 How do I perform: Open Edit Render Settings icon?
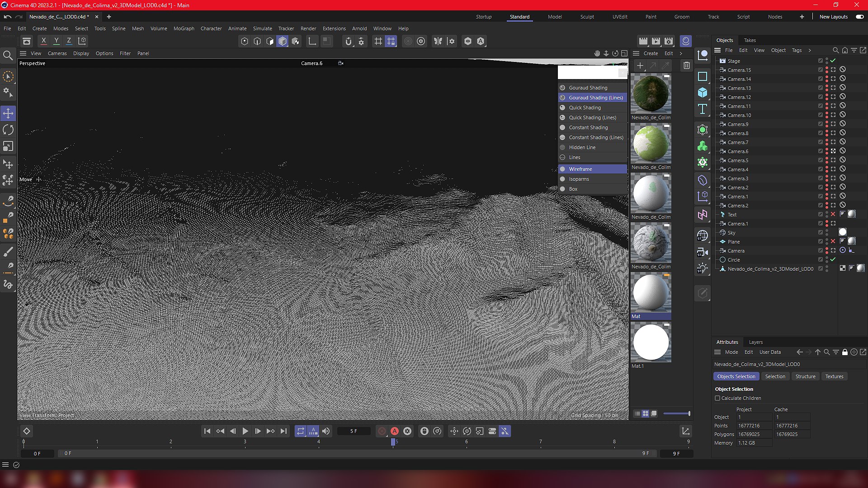click(669, 41)
